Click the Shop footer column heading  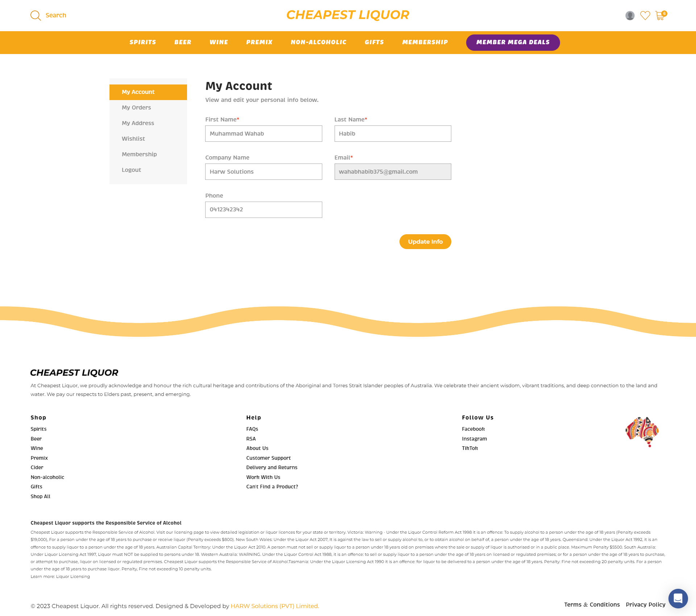pyautogui.click(x=38, y=418)
